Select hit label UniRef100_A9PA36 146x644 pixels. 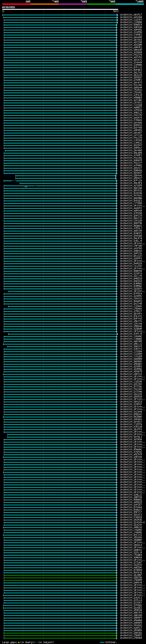(131, 27)
